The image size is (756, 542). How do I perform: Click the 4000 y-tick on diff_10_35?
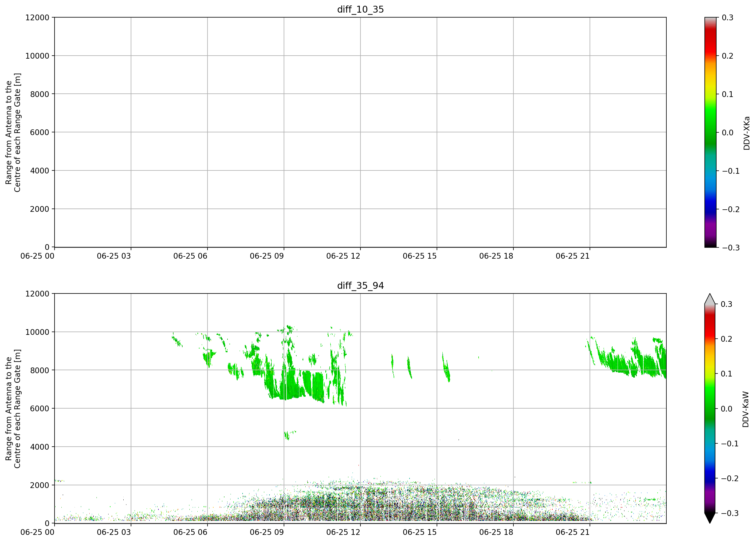coord(40,170)
